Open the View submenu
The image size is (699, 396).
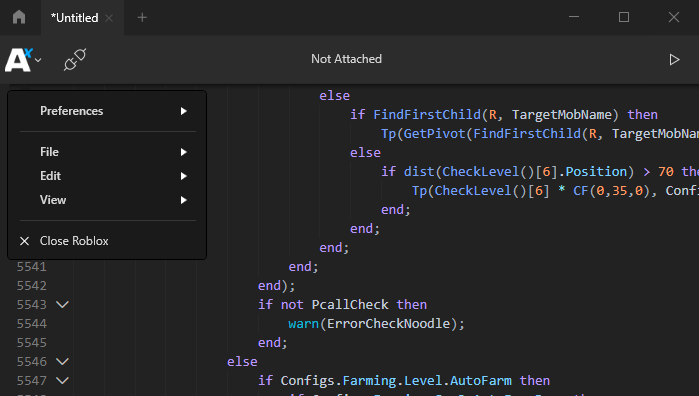coord(107,200)
